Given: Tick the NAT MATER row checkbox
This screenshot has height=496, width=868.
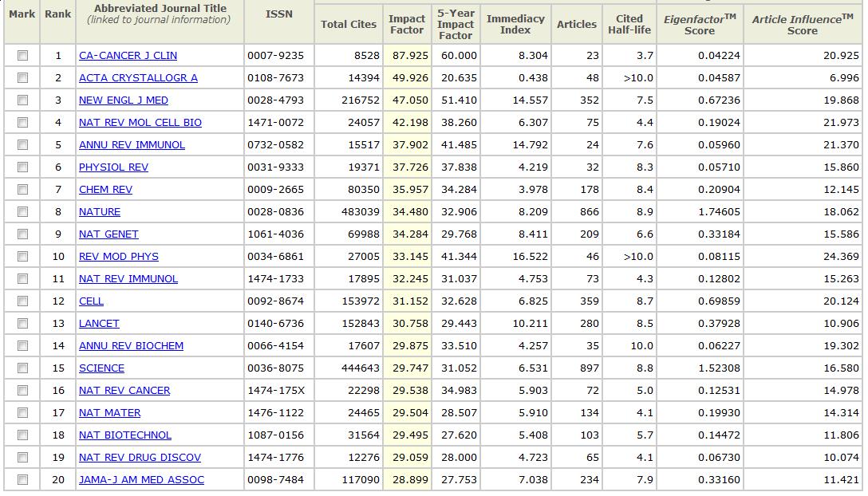Looking at the screenshot, I should 22,413.
